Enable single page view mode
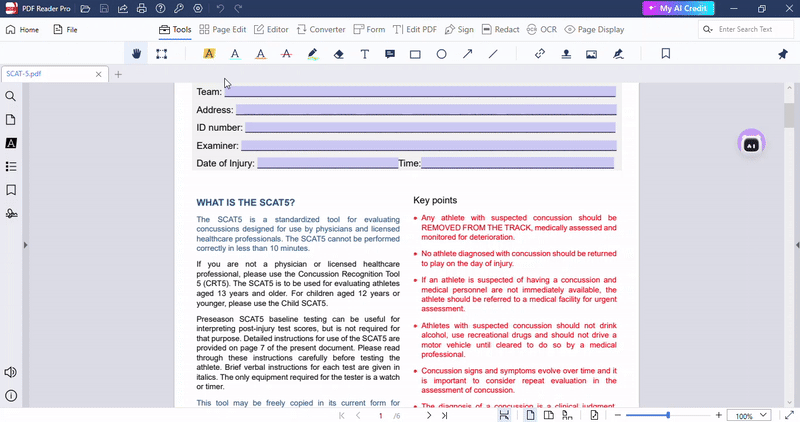 531,415
